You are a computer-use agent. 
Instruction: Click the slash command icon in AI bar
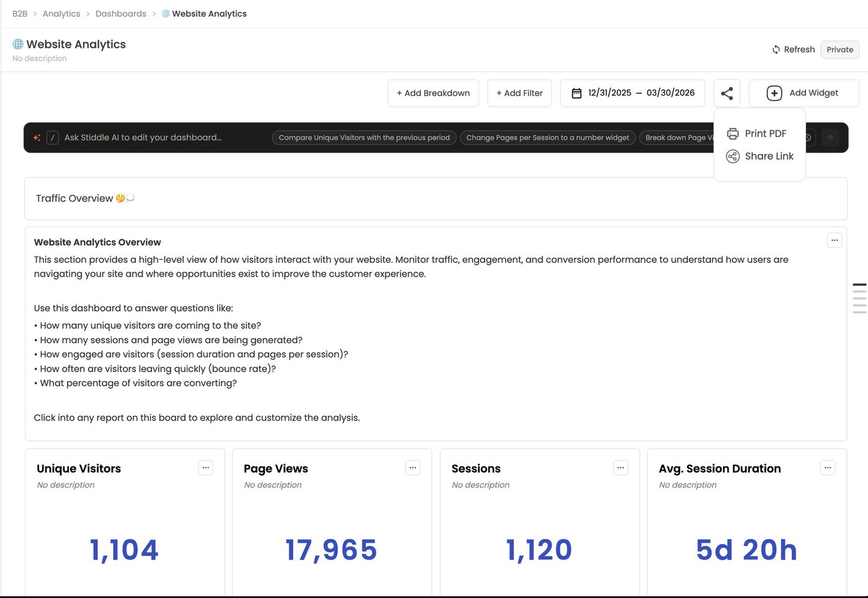coord(53,138)
